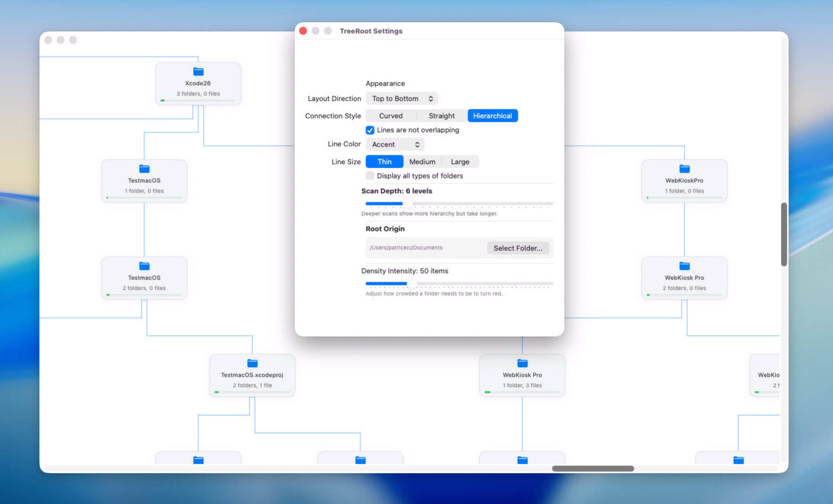
Task: Uncheck 'Lines are not overlapping' checkbox
Action: click(370, 130)
